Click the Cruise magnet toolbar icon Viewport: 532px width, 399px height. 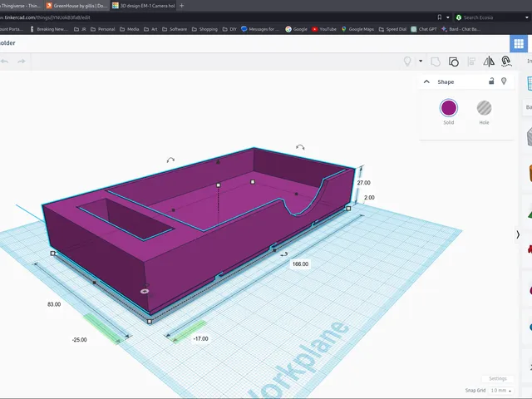(x=506, y=62)
